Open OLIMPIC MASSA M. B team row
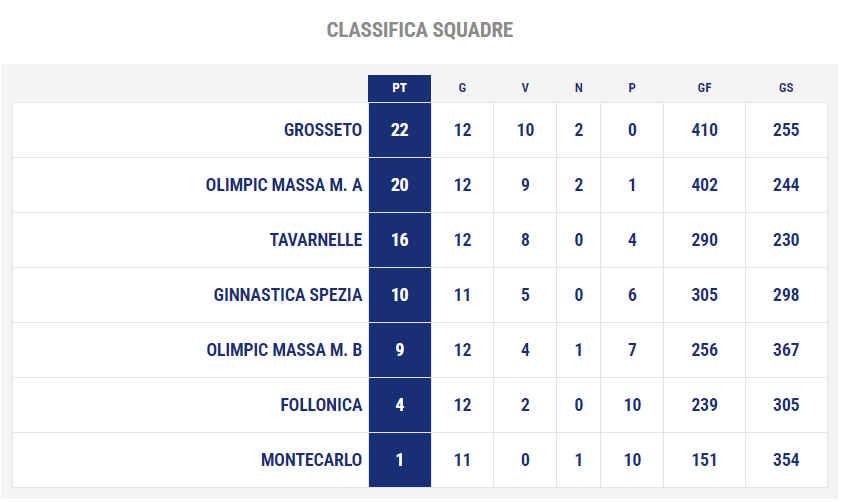Image resolution: width=841 pixels, height=502 pixels. [x=420, y=350]
